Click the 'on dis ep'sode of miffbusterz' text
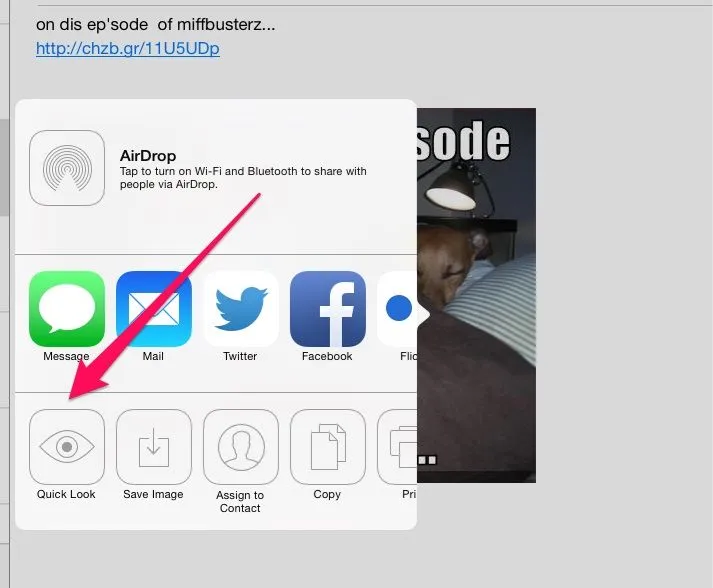Screen dimensions: 713x588 click(155, 24)
